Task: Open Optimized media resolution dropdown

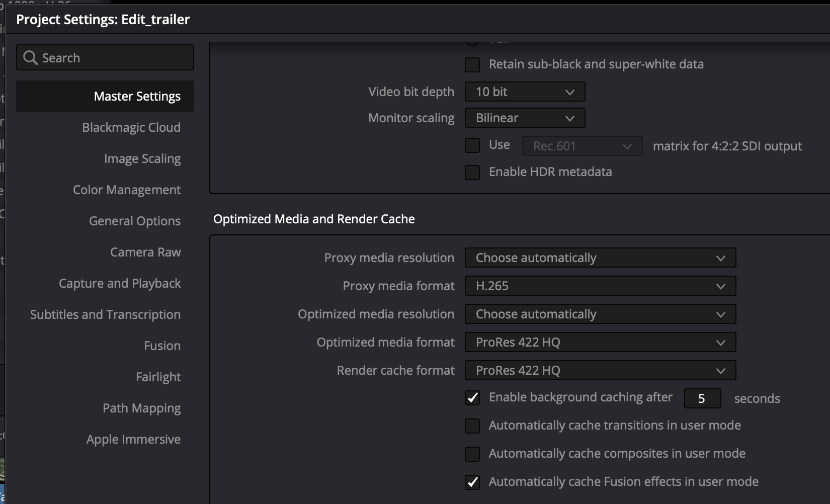Action: click(x=600, y=314)
